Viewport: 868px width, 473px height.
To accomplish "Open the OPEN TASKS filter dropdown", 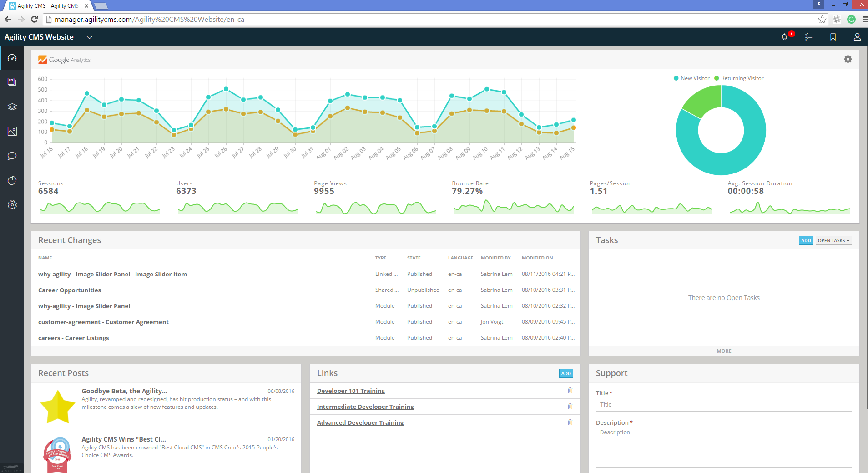I will pos(833,240).
